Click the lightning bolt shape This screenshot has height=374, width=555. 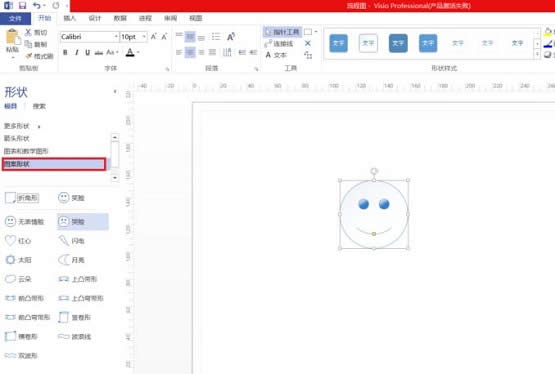[x=71, y=241]
